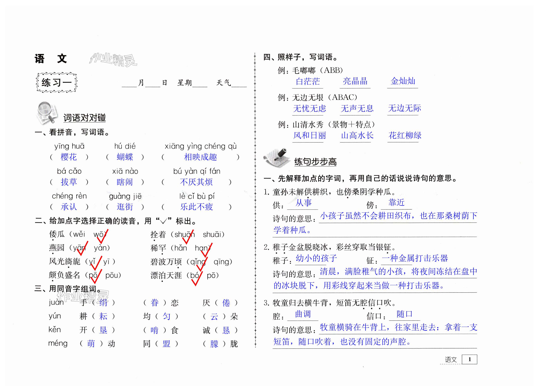Viewport: 539px width, 392px height.
Task: Click the phrase 漂泊天涯
Action: (166, 276)
